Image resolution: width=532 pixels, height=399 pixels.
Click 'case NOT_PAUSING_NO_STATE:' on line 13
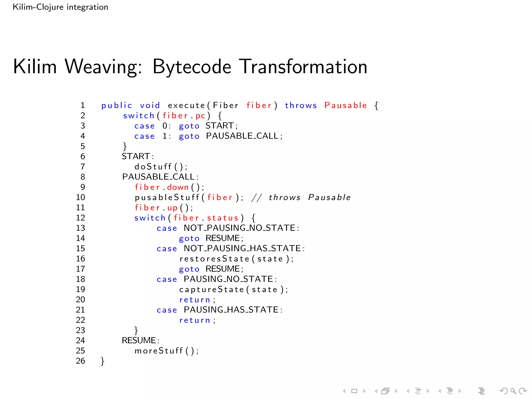coord(228,228)
